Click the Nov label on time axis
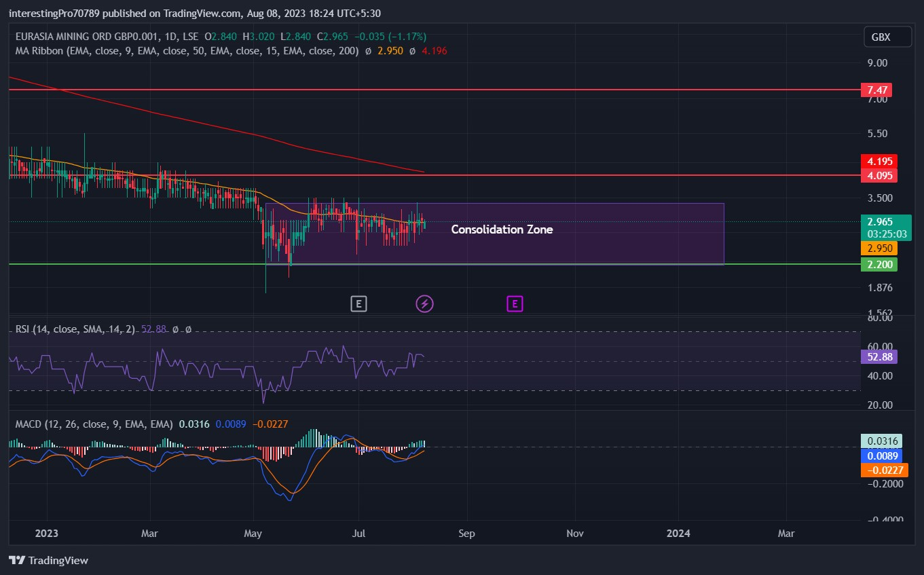Image resolution: width=924 pixels, height=575 pixels. 574,534
